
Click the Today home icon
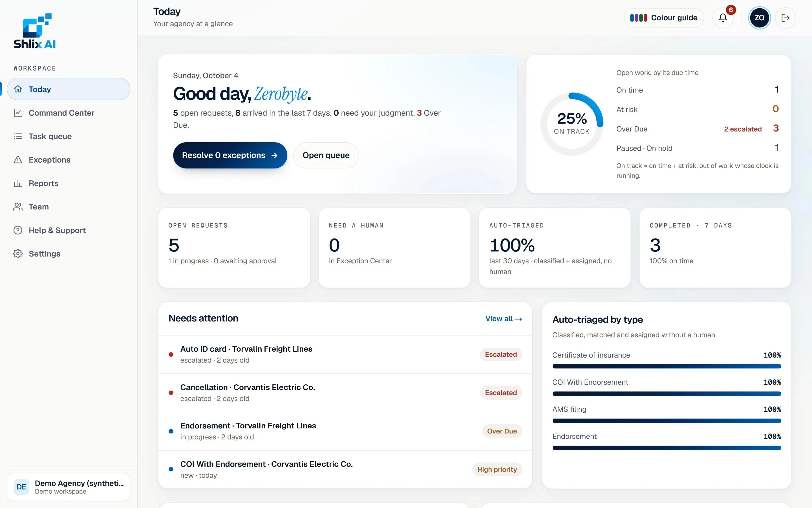18,89
